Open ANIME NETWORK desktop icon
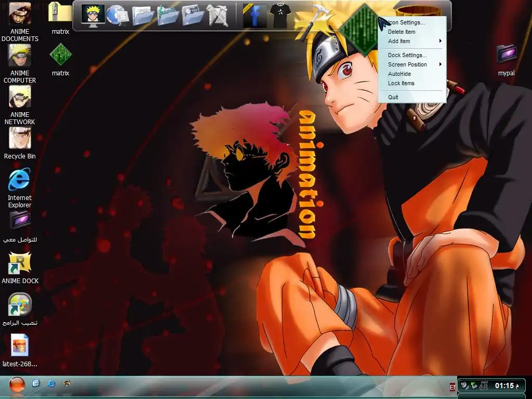Image resolution: width=532 pixels, height=399 pixels. (x=20, y=105)
